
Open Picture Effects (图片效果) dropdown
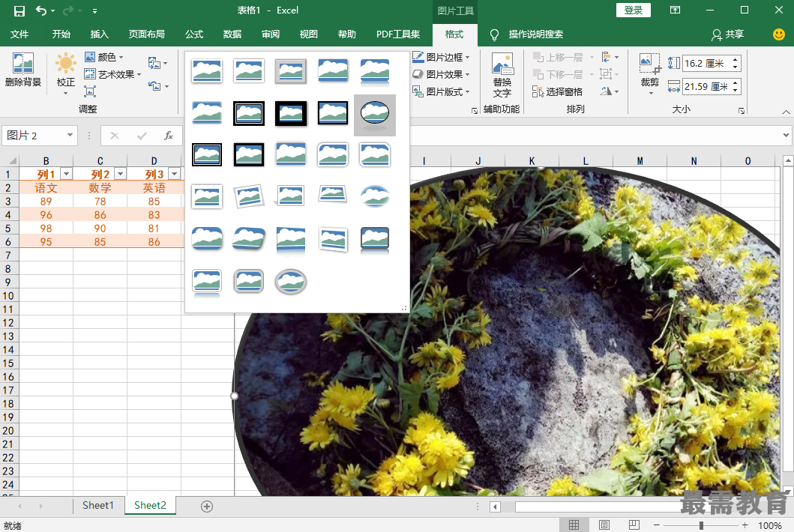pos(441,74)
